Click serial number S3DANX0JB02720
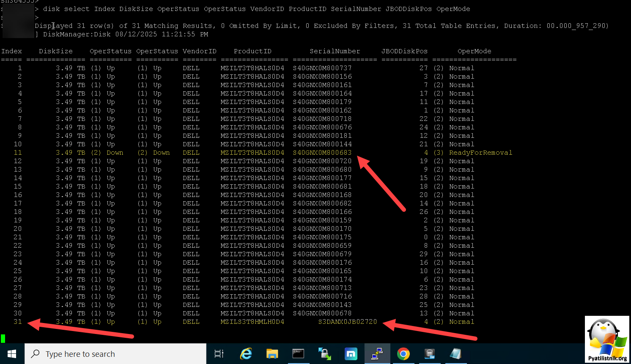Viewport: 631px width, 364px height. 348,322
